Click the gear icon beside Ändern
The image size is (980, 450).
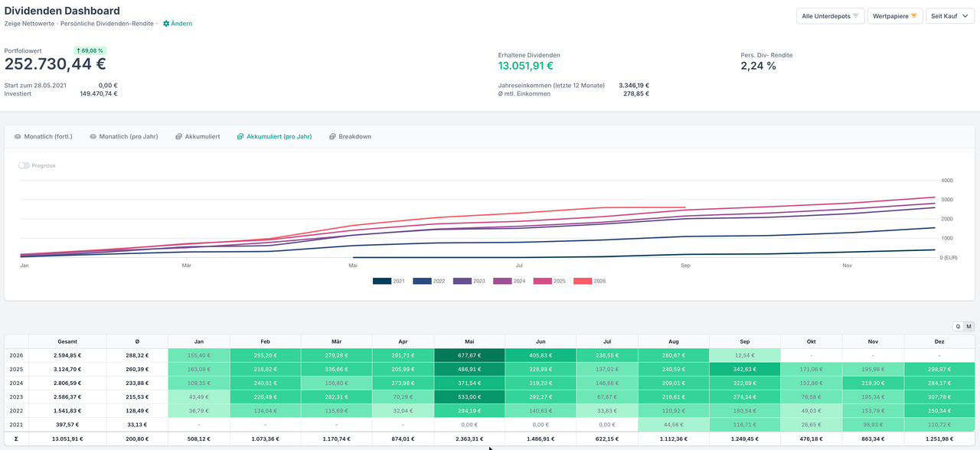coord(166,24)
